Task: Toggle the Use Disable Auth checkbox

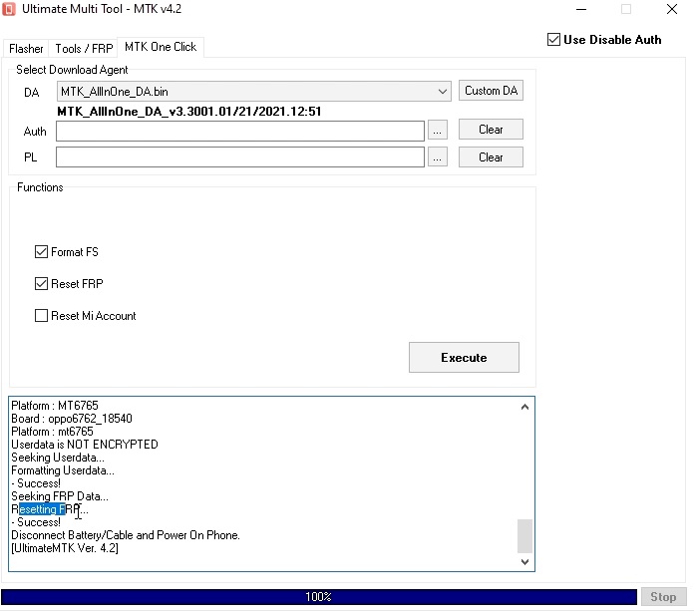Action: [553, 40]
